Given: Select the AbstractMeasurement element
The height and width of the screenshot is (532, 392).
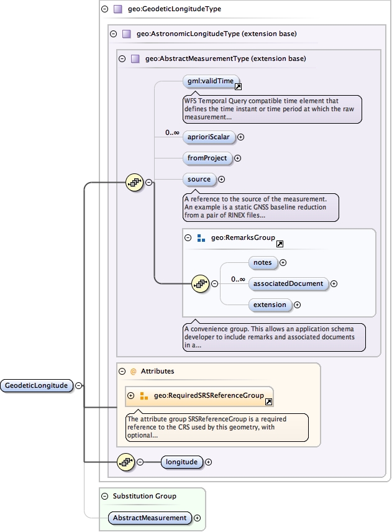Looking at the screenshot, I should 150,518.
